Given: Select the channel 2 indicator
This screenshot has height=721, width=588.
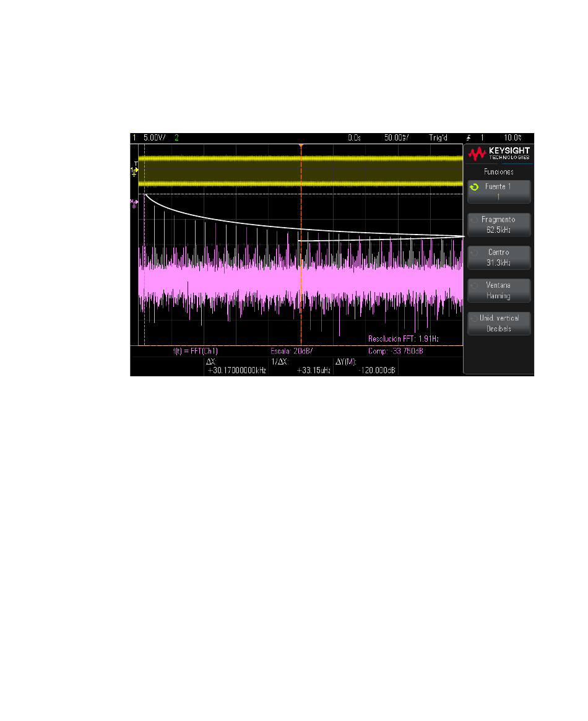Looking at the screenshot, I should [x=176, y=137].
